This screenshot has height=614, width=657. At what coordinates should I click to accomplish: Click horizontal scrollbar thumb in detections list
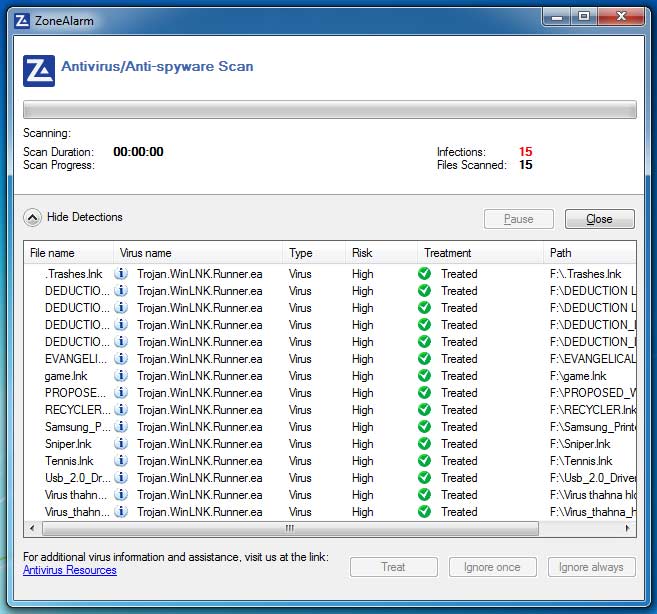coord(290,528)
